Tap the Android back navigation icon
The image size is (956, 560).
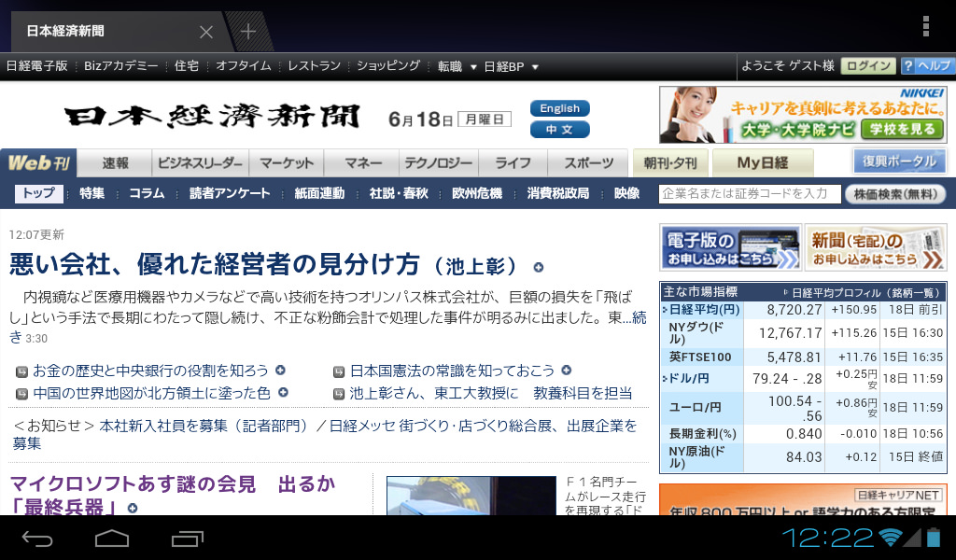click(x=37, y=539)
